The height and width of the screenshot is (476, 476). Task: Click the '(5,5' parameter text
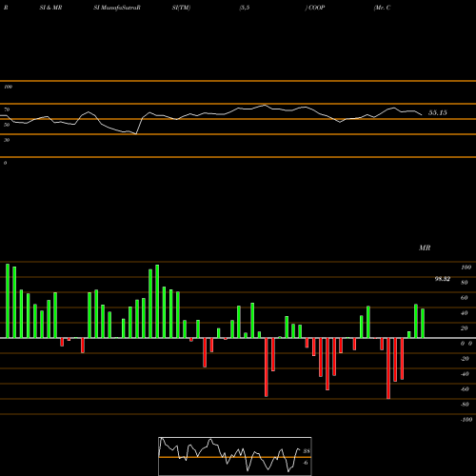(x=245, y=8)
